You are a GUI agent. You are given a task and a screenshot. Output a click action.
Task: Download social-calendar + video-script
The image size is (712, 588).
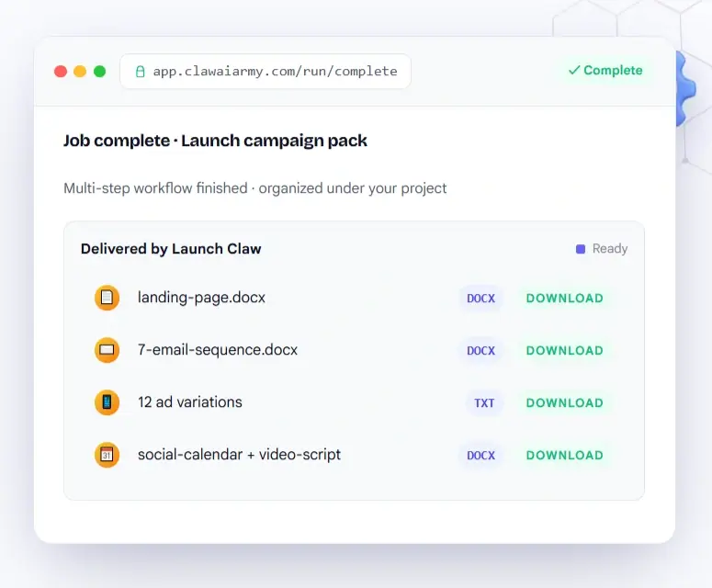click(x=564, y=455)
